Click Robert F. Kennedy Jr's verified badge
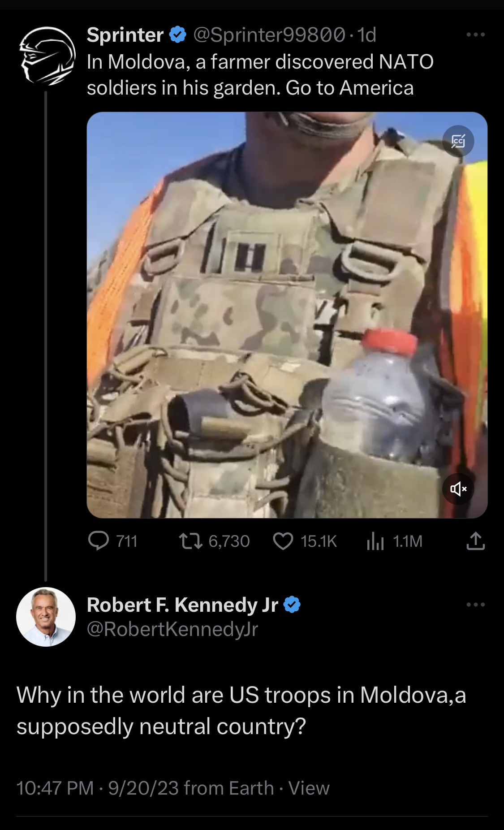The image size is (504, 830). point(292,605)
